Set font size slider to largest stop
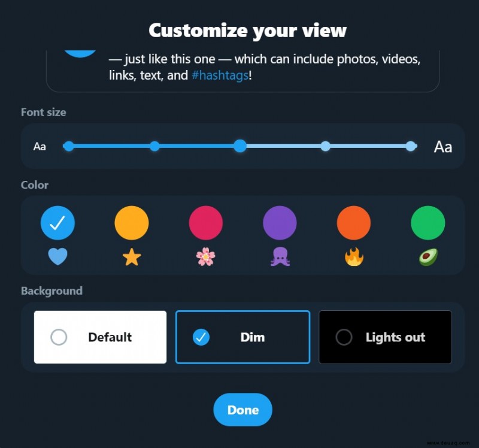 [x=411, y=146]
